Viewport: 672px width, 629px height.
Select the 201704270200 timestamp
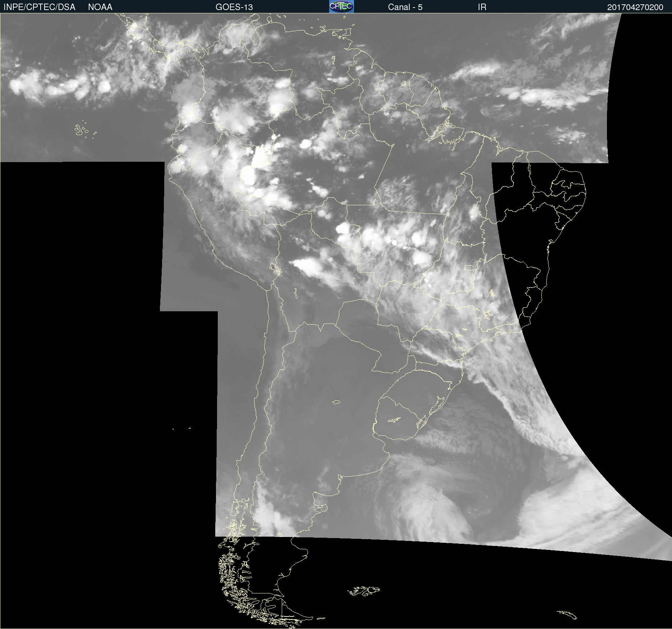click(635, 7)
